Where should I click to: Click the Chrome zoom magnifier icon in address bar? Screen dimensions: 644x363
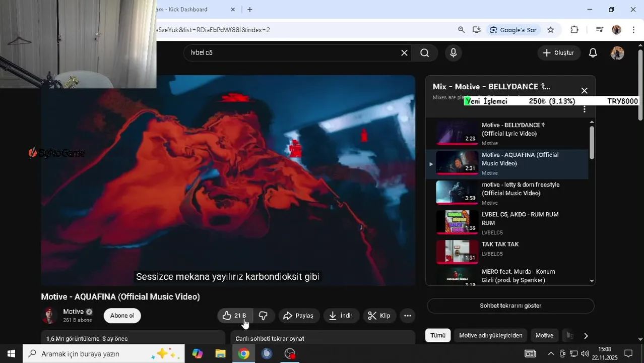461,30
